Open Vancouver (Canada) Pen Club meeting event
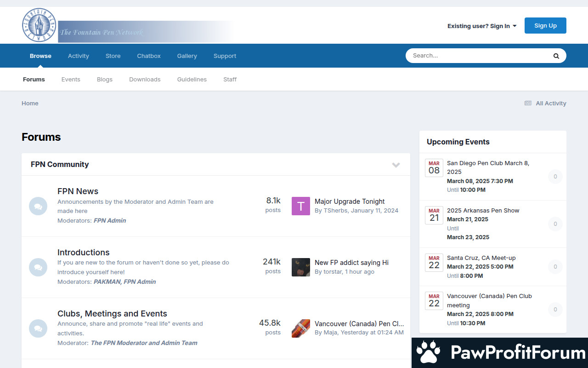 [x=489, y=300]
